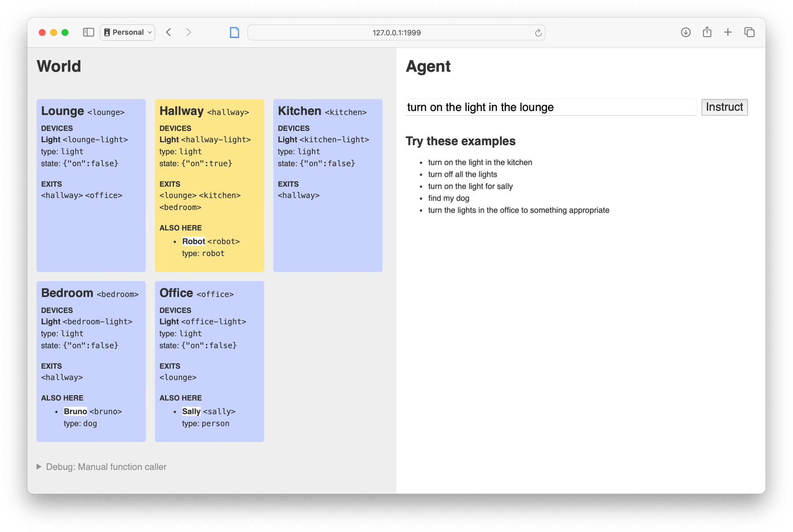Click the Office room heading
Screen dimensions: 793x532
[176, 293]
